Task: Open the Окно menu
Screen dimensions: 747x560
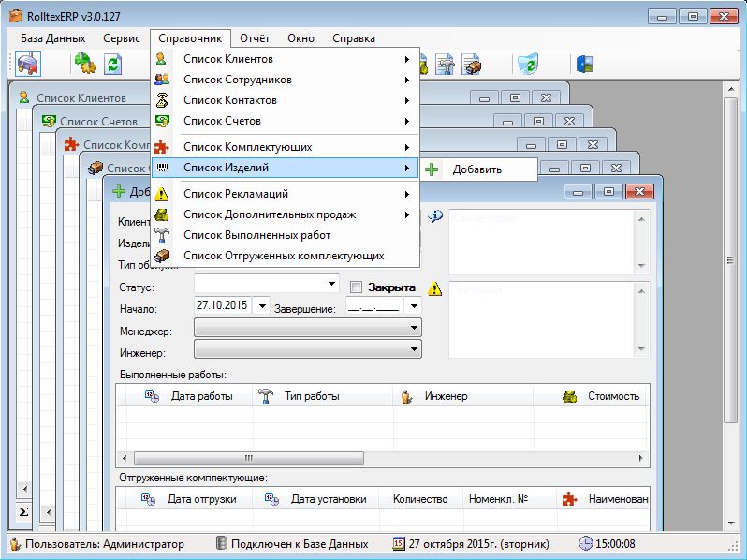Action: point(300,38)
